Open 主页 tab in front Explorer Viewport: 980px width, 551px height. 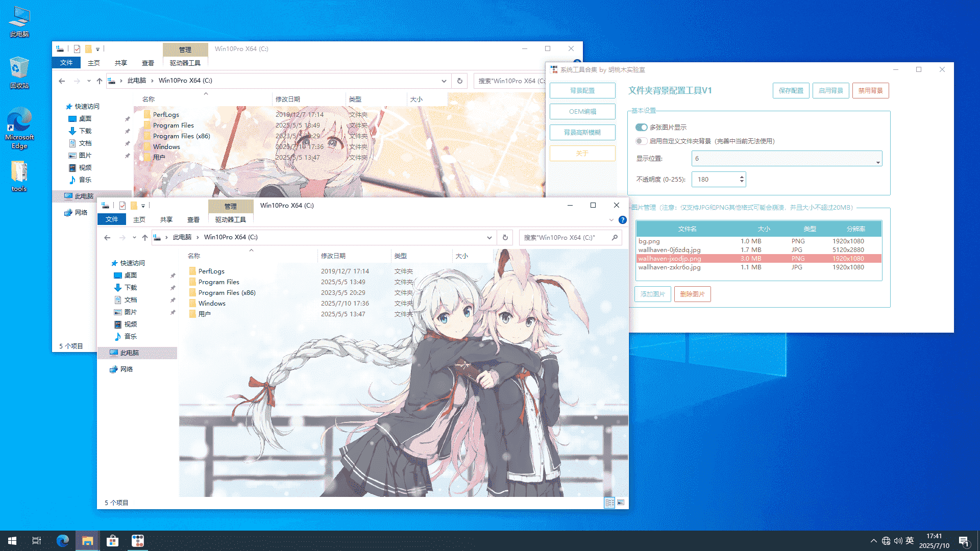[139, 219]
